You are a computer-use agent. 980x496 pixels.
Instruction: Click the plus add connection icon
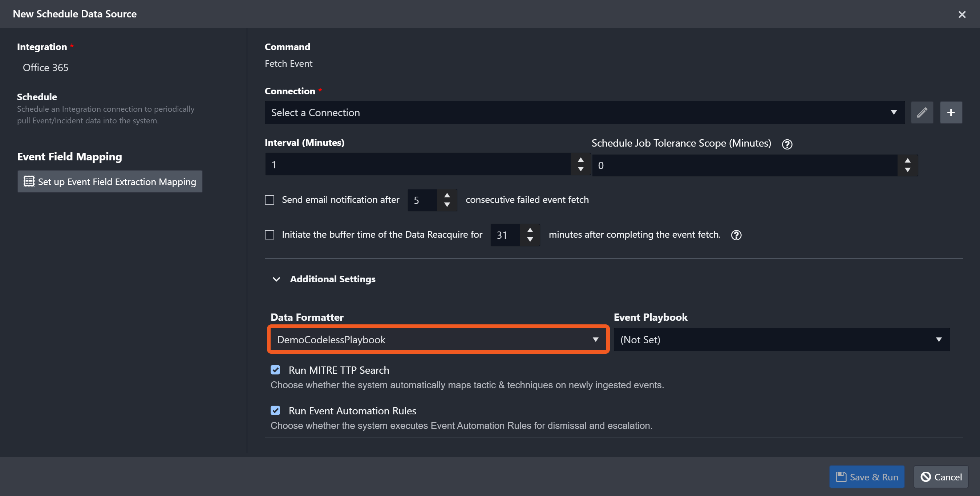tap(951, 112)
